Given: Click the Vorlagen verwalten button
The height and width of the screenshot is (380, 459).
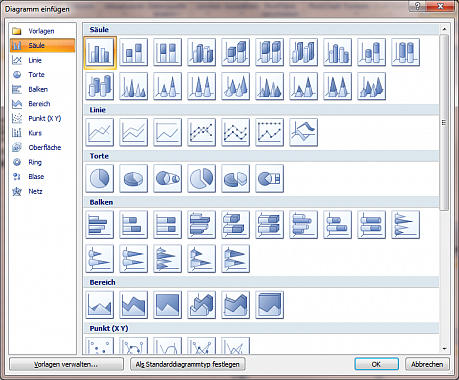Looking at the screenshot, I should tap(66, 364).
